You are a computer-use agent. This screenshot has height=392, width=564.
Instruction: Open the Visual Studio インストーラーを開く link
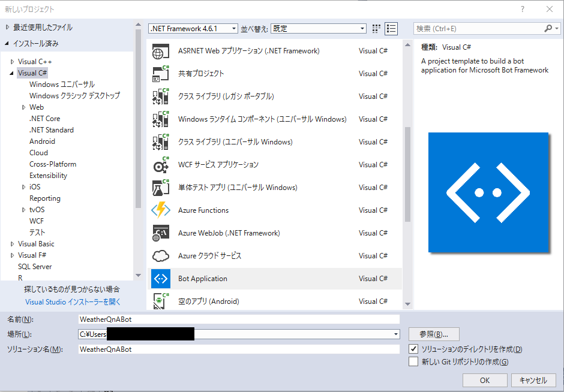click(73, 302)
